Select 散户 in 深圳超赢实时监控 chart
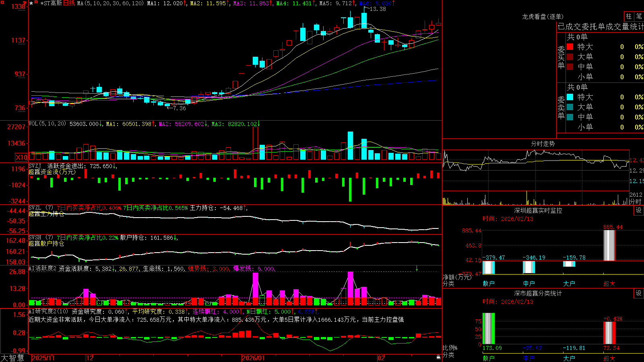 489,284
